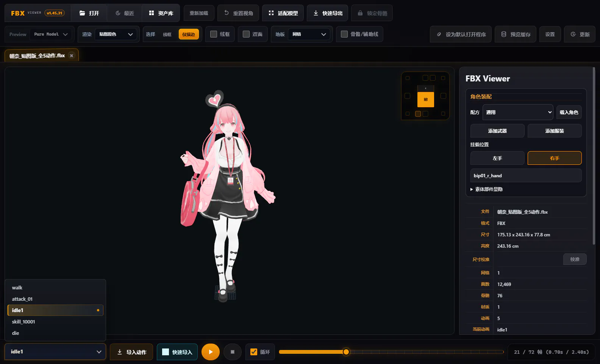Open the 预览缓存 preview cache
This screenshot has width=600, height=364.
click(x=516, y=34)
